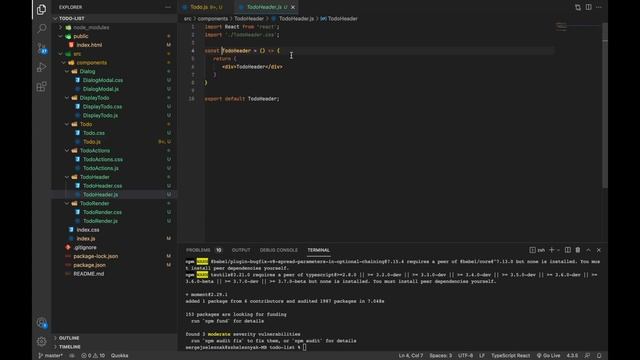Image resolution: width=640 pixels, height=360 pixels.
Task: Close the bottom terminal panel
Action: (599, 250)
